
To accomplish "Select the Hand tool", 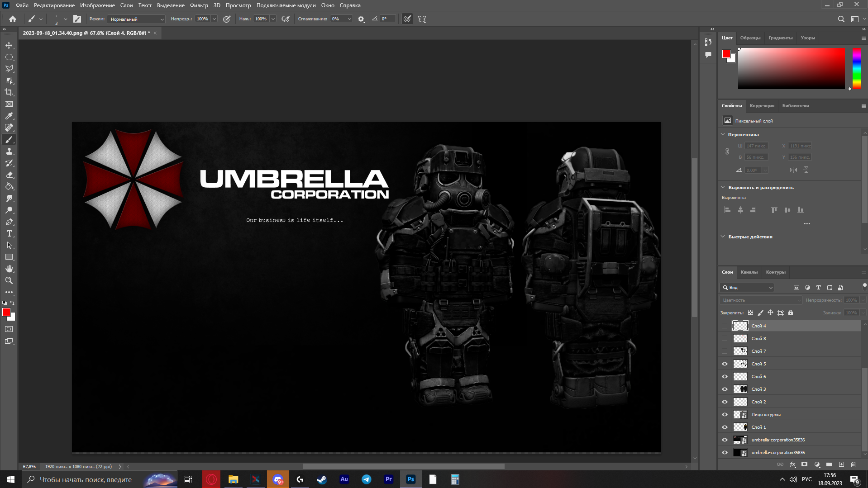I will [x=9, y=269].
